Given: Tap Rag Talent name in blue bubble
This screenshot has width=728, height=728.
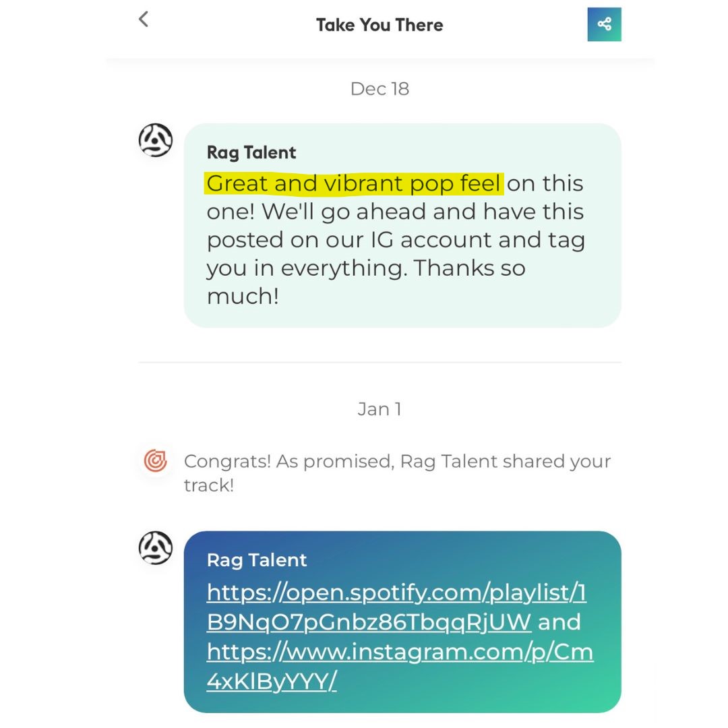Looking at the screenshot, I should tap(257, 560).
